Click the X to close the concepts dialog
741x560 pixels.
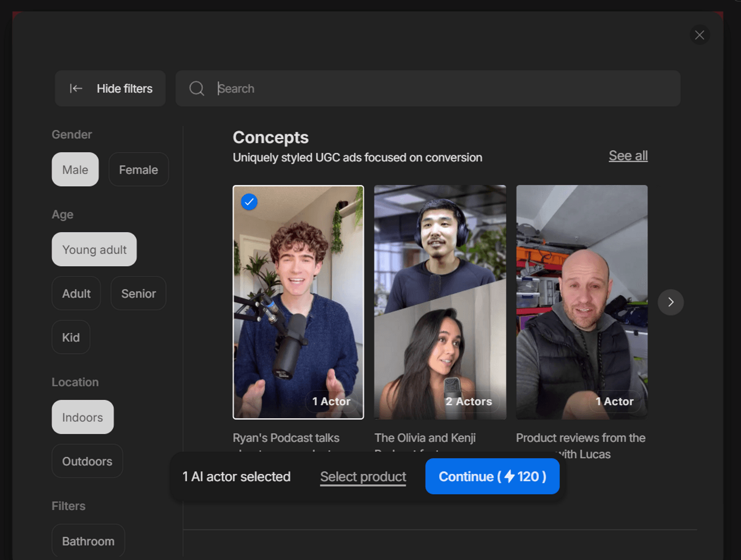(x=700, y=34)
